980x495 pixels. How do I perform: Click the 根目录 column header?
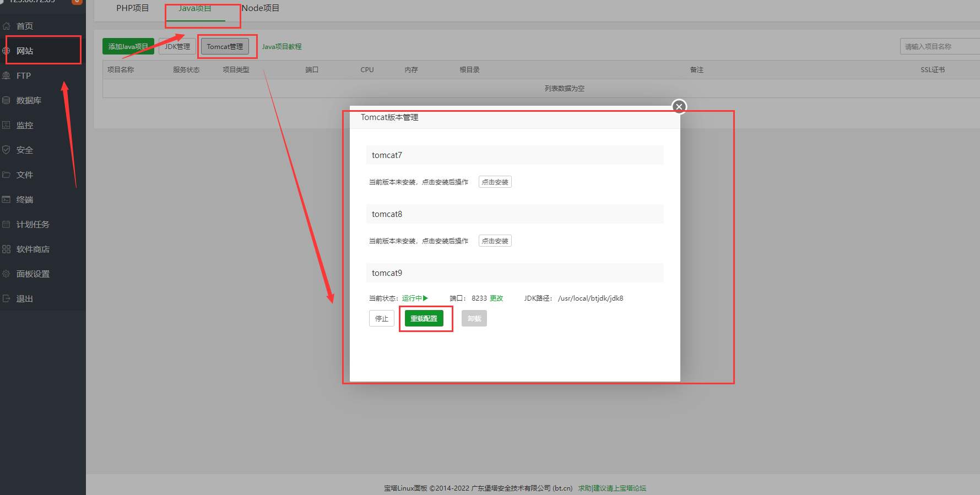pos(470,70)
